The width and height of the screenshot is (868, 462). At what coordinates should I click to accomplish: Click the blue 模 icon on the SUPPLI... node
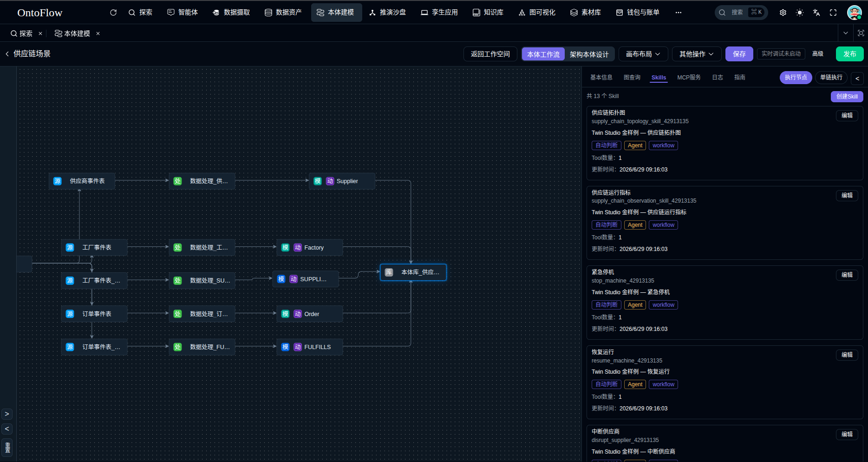[x=281, y=279]
